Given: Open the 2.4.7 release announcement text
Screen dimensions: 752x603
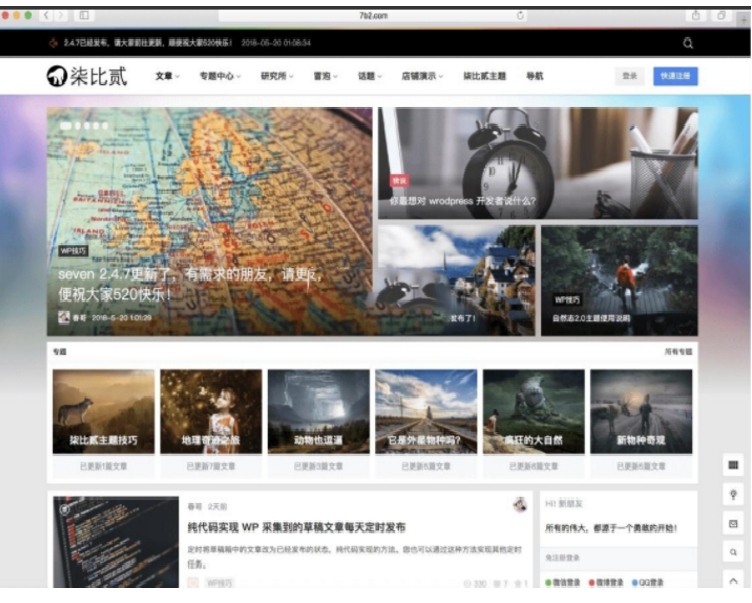Looking at the screenshot, I should click(x=148, y=43).
